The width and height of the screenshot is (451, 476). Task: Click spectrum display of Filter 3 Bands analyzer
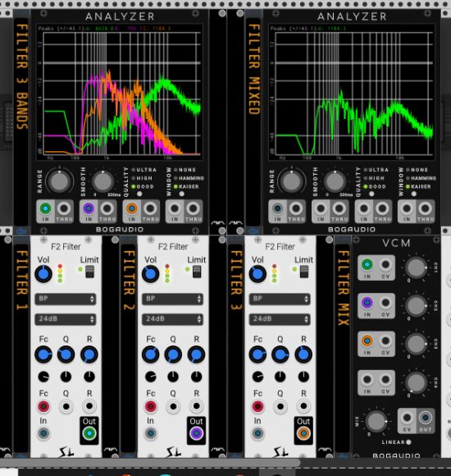pyautogui.click(x=120, y=93)
